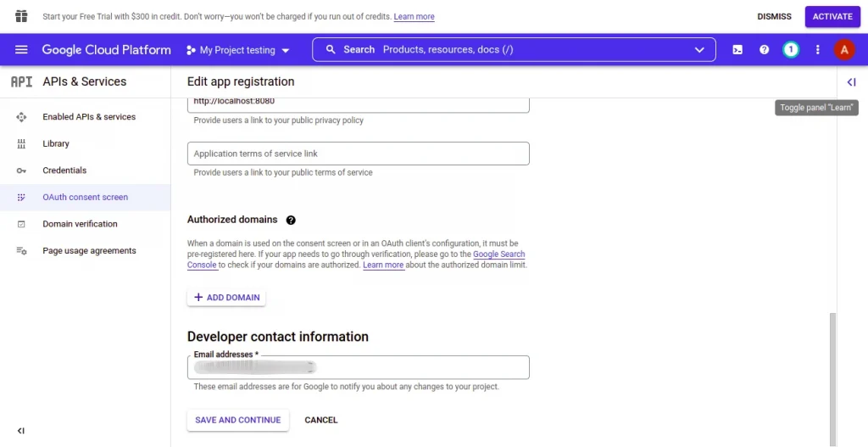Click the API logo icon in sidebar

[21, 82]
